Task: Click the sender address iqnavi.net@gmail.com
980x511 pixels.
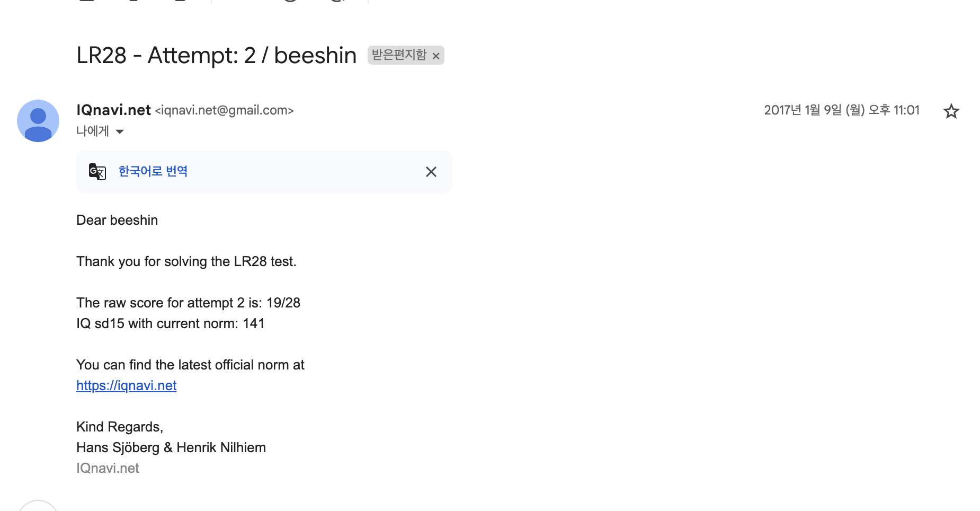Action: point(224,110)
